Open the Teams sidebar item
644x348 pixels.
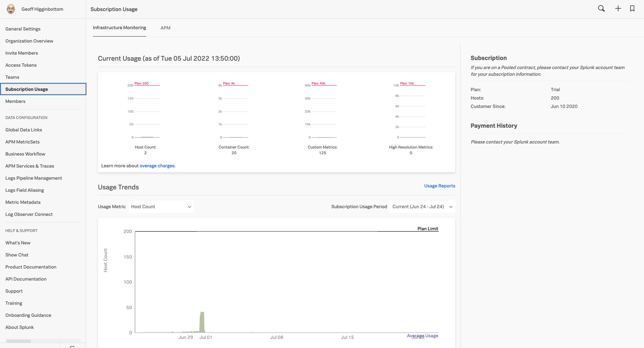[12, 77]
